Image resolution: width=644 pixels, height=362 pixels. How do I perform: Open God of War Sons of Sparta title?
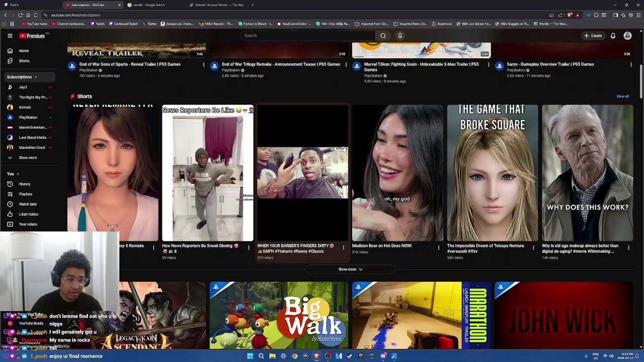(130, 64)
